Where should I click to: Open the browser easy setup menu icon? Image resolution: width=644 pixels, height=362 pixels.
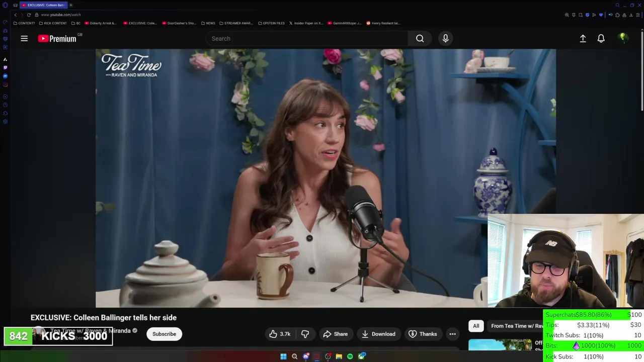tap(638, 15)
